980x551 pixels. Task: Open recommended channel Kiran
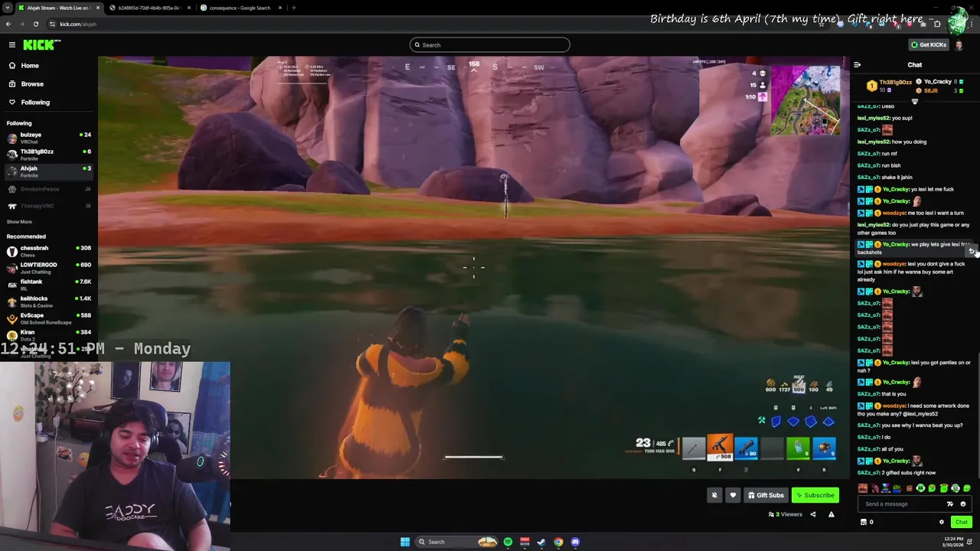(x=49, y=335)
